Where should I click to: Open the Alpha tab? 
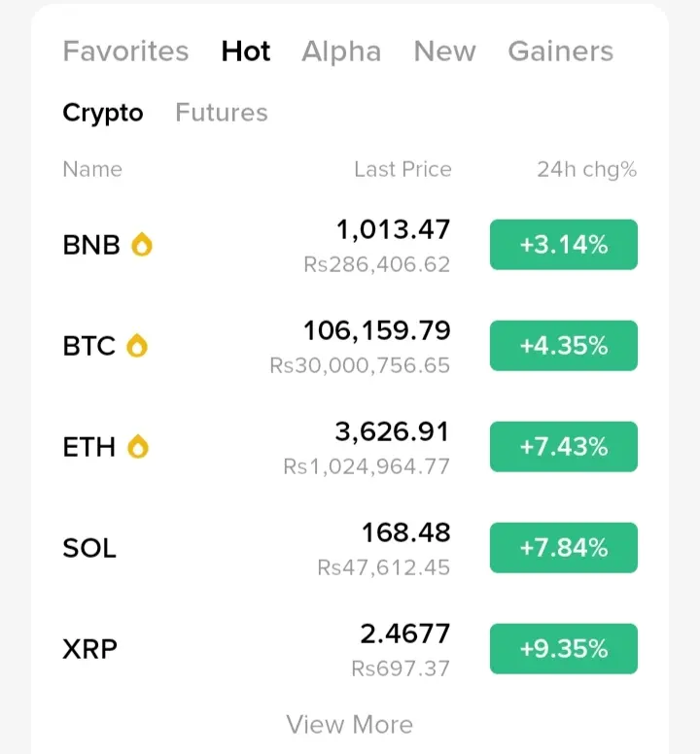tap(341, 51)
